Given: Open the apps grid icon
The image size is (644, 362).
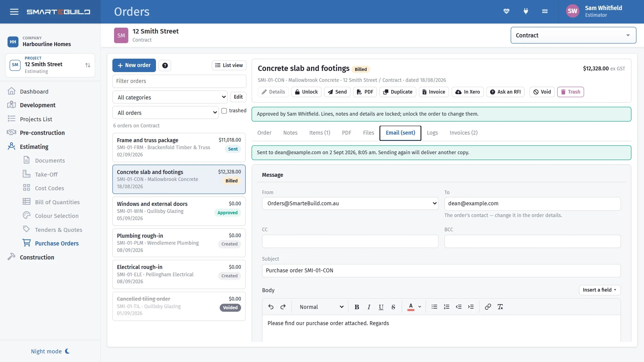Looking at the screenshot, I should [x=545, y=11].
